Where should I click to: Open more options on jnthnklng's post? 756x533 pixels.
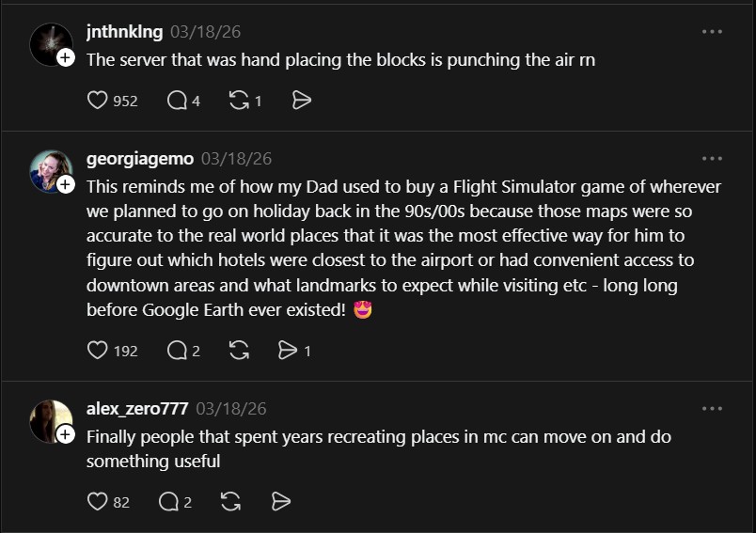coord(712,32)
